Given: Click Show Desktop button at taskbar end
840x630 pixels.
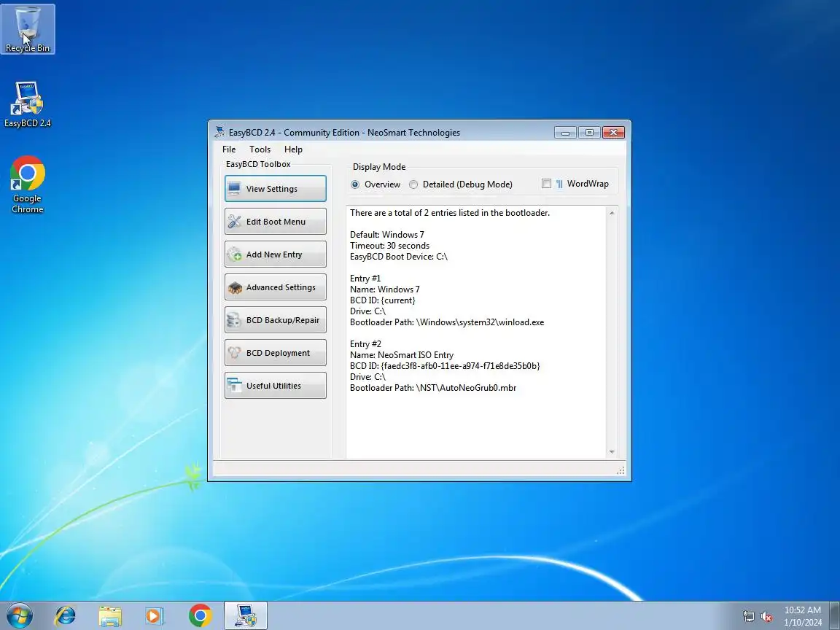Looking at the screenshot, I should click(835, 616).
